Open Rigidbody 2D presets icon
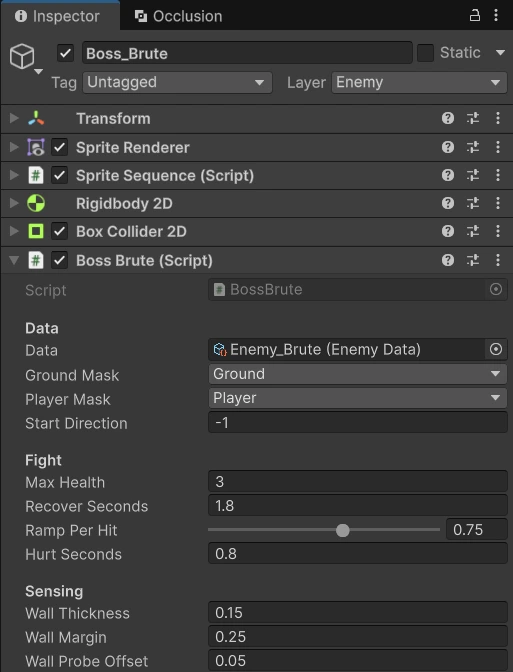 473,203
